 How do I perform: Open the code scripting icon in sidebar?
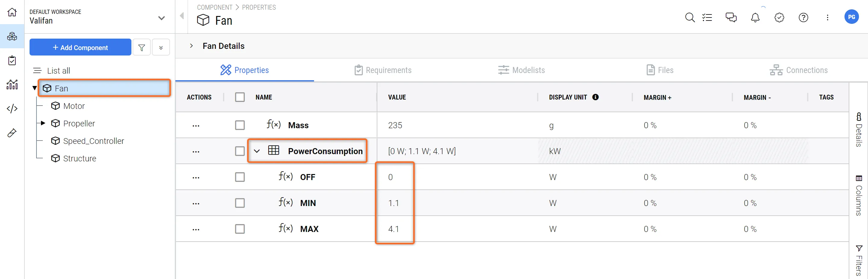click(12, 109)
